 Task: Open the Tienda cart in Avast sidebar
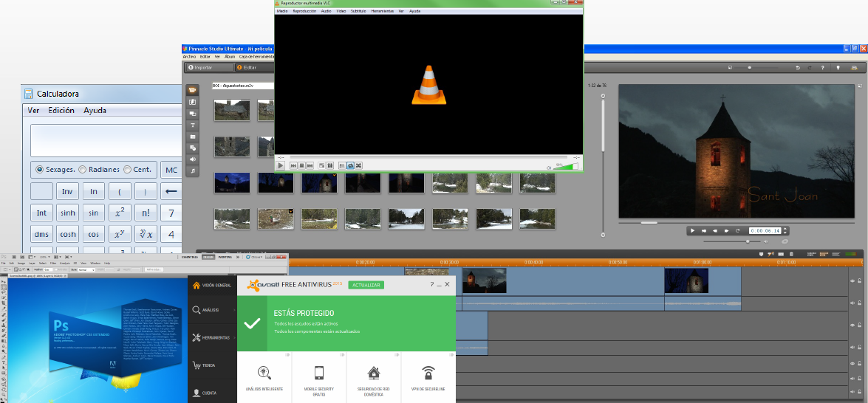coord(211,365)
